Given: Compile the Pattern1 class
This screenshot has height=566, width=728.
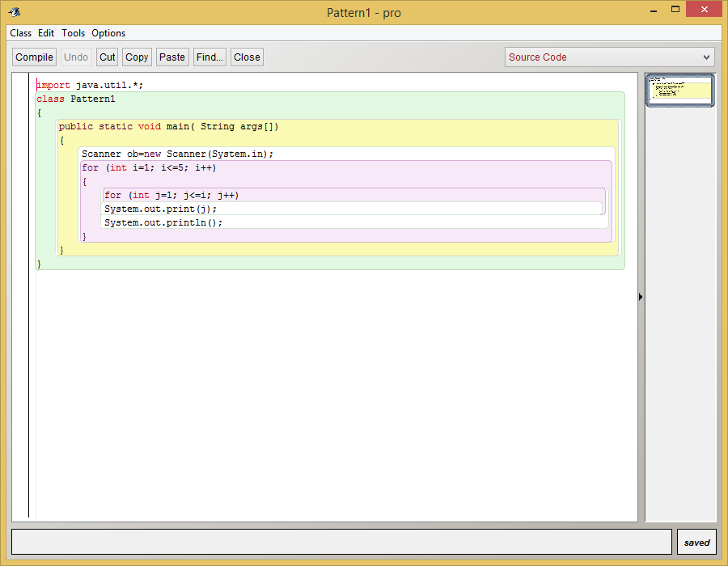Looking at the screenshot, I should [34, 57].
